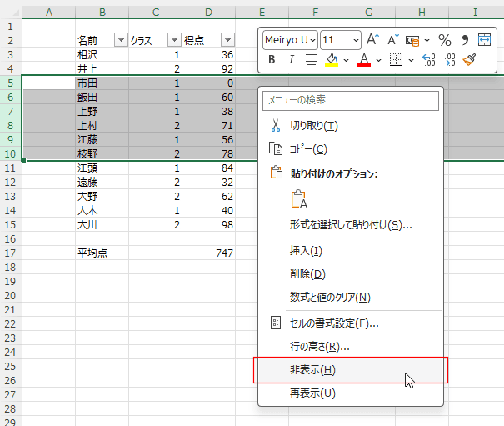The height and width of the screenshot is (426, 504).
Task: Select column A header
Action: pos(49,13)
